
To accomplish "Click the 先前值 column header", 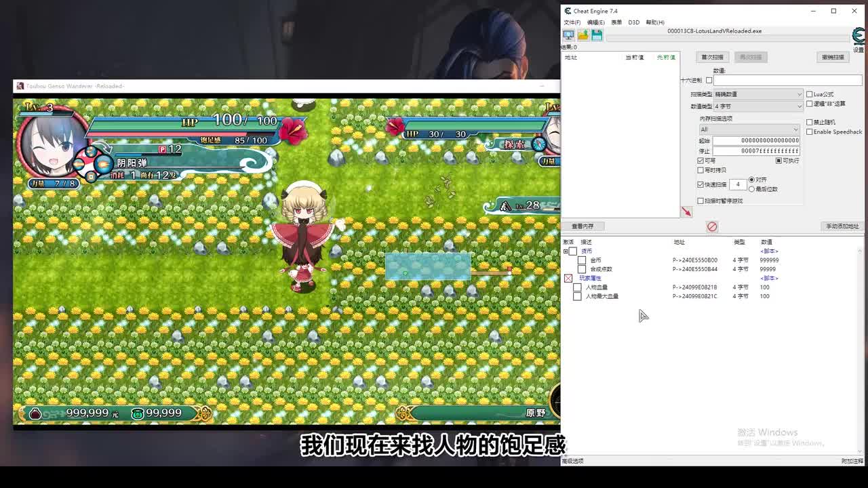I will pos(666,58).
